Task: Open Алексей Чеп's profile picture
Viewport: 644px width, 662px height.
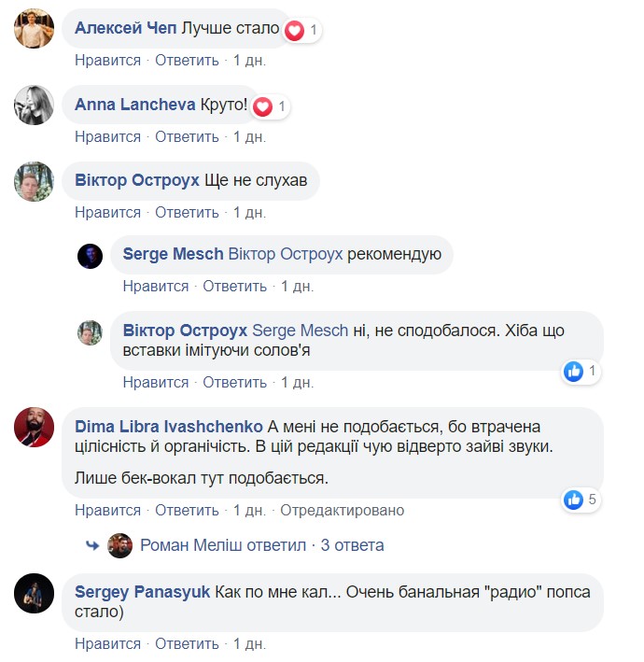Action: 34,28
